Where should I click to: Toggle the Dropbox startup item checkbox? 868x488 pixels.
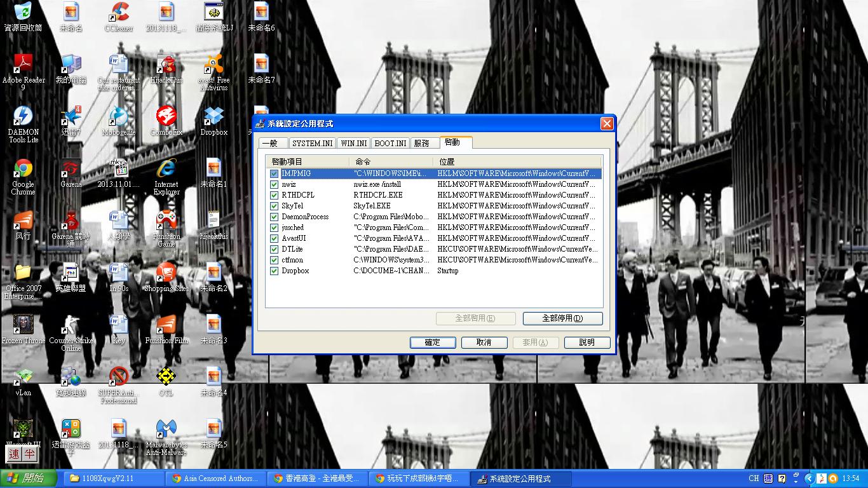point(275,271)
